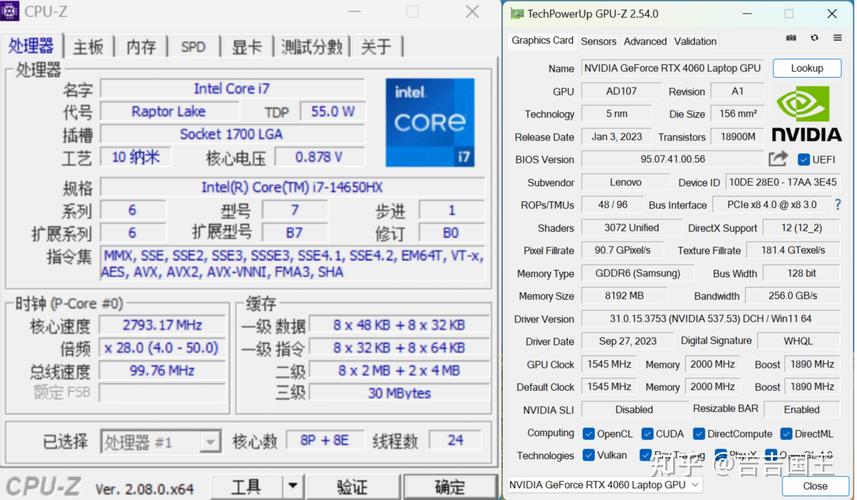Toggle the Vulkan checkbox

click(589, 455)
